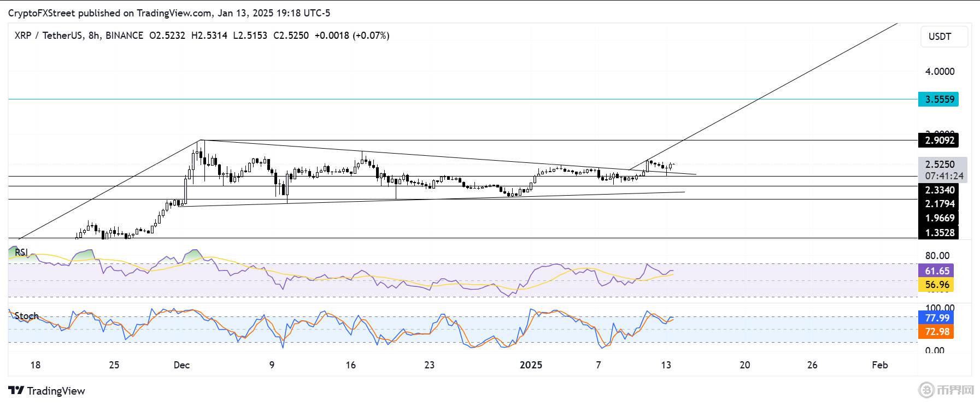The image size is (980, 405).
Task: Click the TradingView logo icon
Action: point(16,391)
